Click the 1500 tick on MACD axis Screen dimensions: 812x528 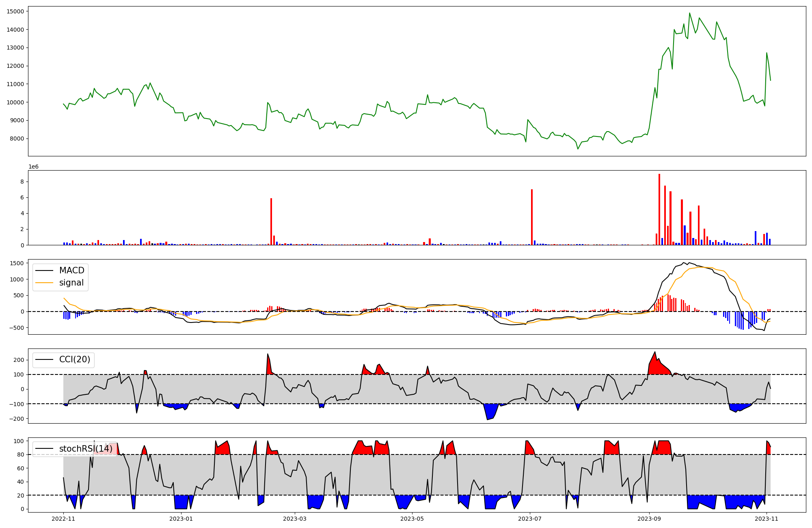coord(17,263)
